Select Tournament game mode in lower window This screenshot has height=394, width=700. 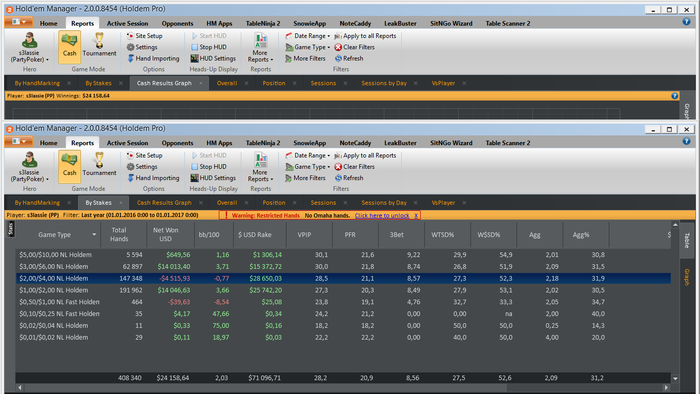coord(99,166)
